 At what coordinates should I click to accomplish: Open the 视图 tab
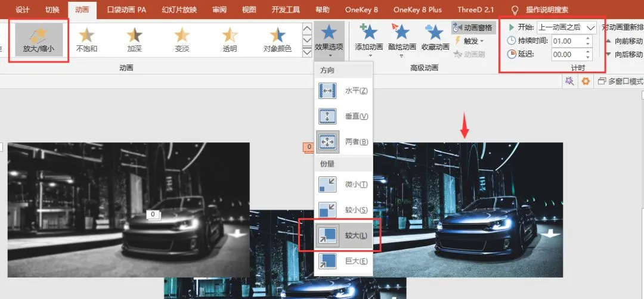pos(249,10)
